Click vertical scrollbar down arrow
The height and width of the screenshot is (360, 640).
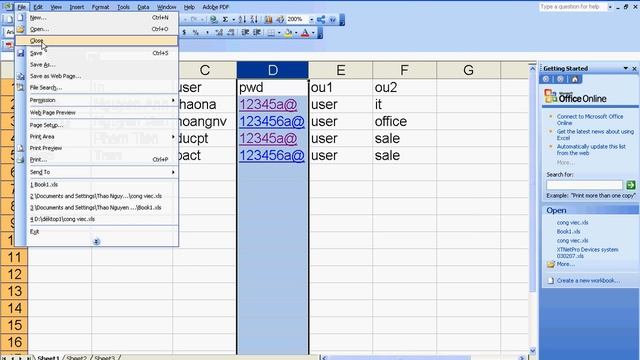(x=532, y=351)
